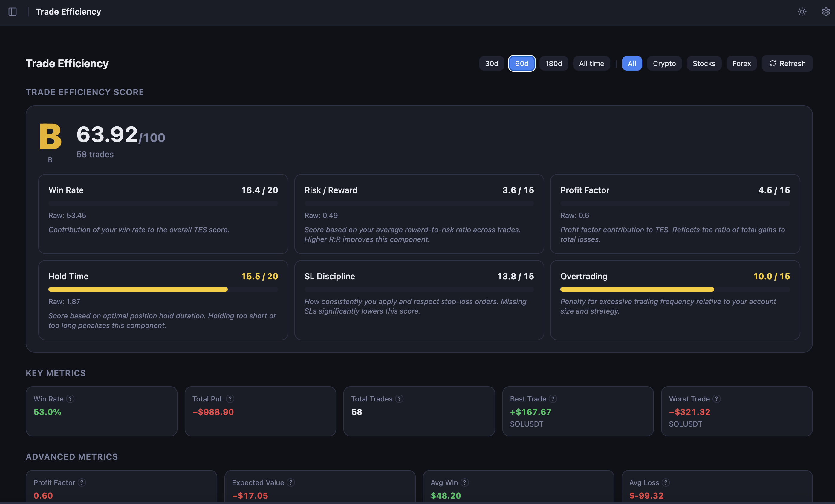
Task: Switch to the 180d period
Action: 553,63
